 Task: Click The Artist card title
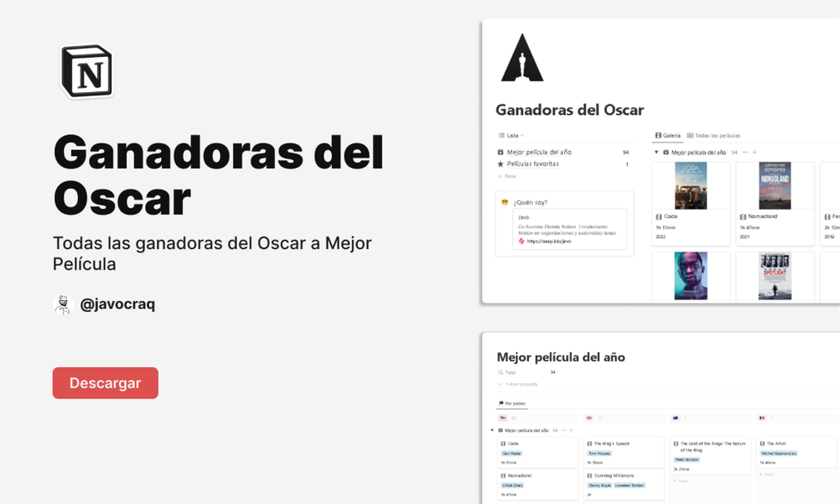point(776,444)
